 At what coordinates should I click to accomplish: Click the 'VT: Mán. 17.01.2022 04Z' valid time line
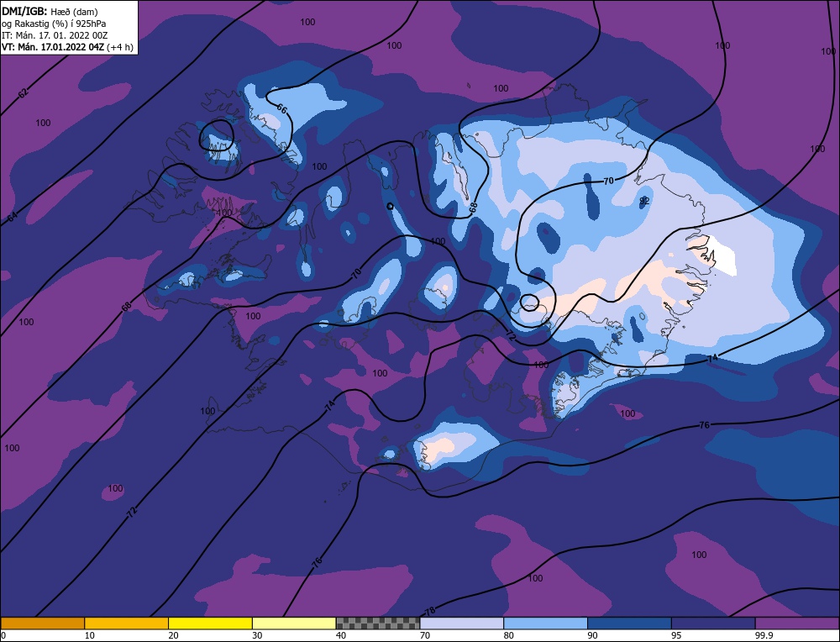52,47
